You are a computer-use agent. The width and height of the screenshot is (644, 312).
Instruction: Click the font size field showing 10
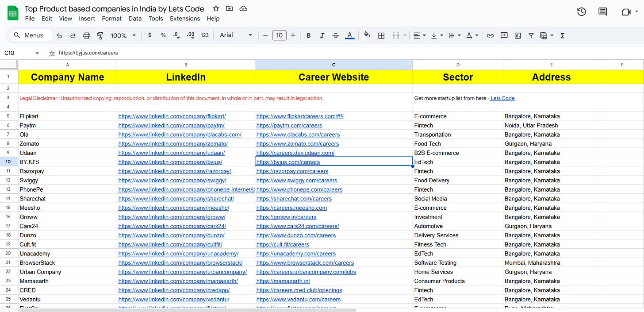(280, 35)
